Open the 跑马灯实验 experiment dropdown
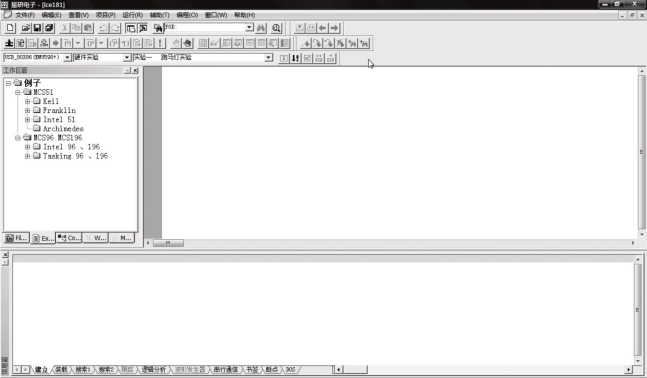Image resolution: width=647 pixels, height=378 pixels. (269, 57)
